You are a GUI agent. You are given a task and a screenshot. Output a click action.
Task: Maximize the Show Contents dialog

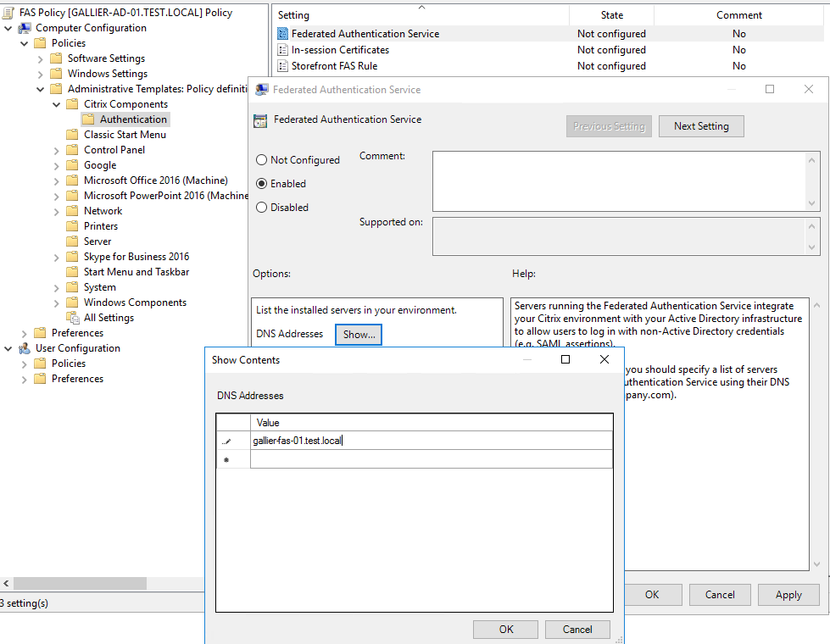[565, 360]
